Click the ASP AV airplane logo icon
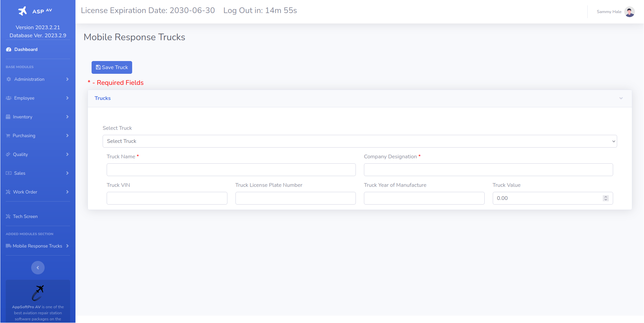This screenshot has width=644, height=323. [22, 11]
